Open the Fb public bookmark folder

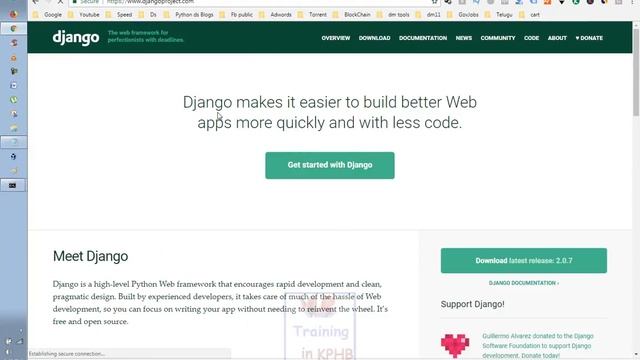(x=236, y=15)
